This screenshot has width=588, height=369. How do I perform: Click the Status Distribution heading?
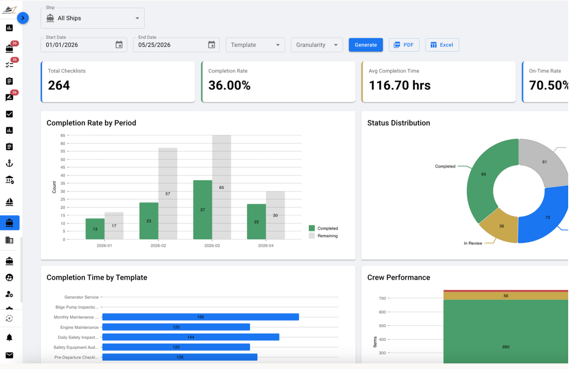click(398, 123)
